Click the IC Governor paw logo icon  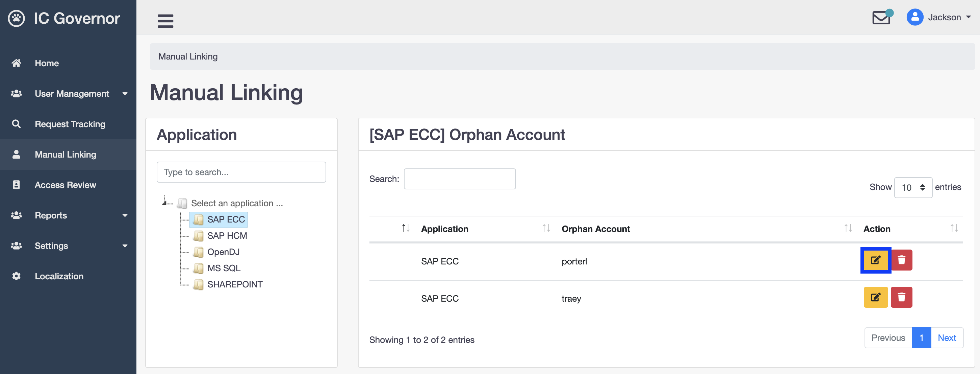tap(16, 18)
